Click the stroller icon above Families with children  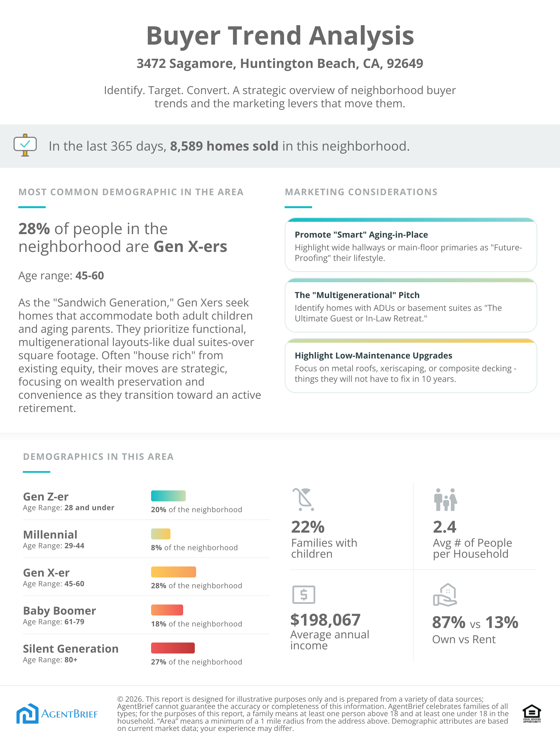(303, 499)
